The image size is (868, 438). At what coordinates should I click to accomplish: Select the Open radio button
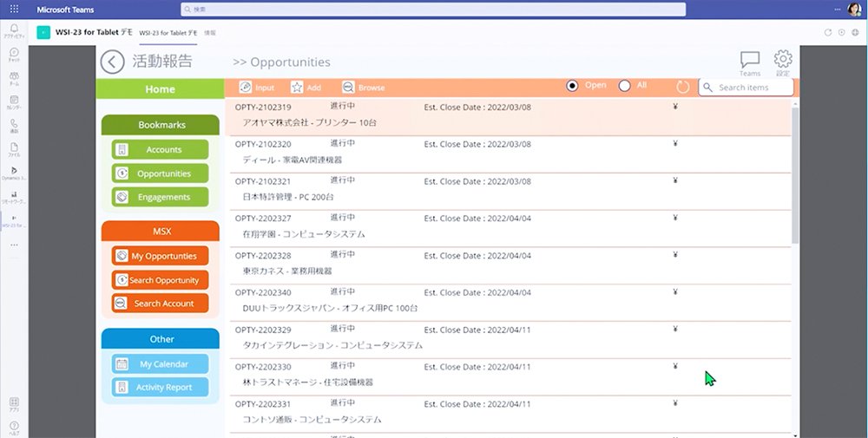point(572,86)
